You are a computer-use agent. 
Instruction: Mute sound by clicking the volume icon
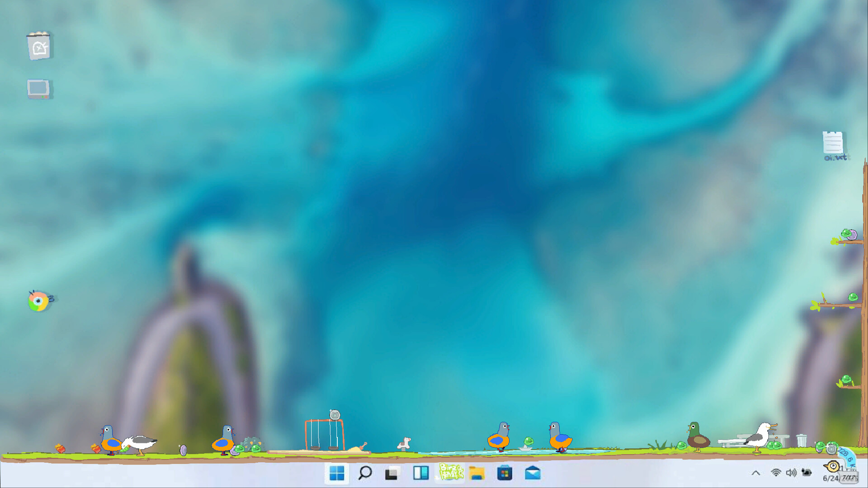(790, 473)
